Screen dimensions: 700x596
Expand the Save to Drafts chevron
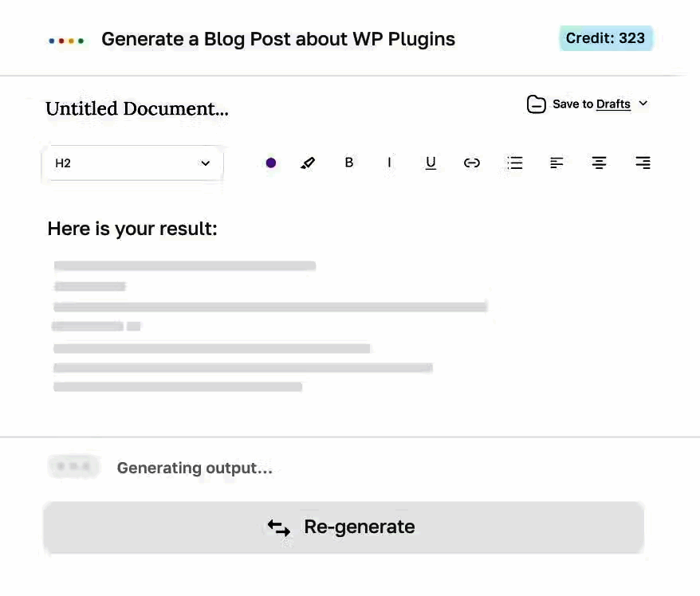click(643, 104)
